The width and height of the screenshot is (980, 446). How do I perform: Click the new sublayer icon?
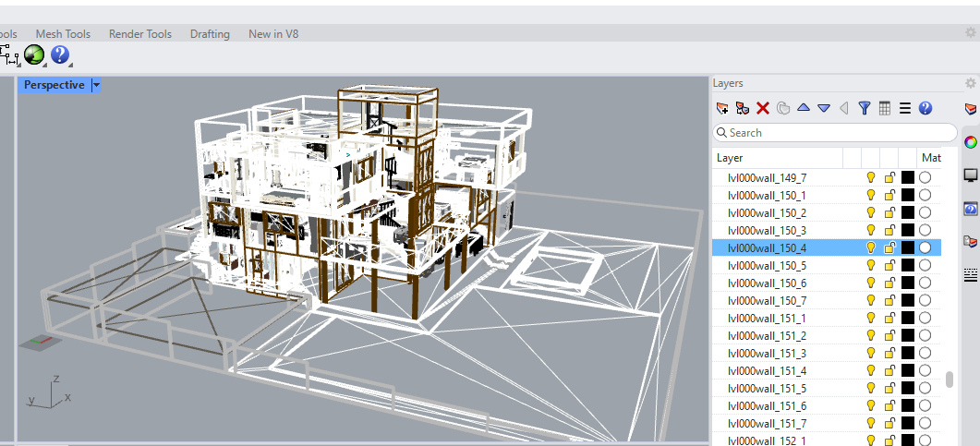pyautogui.click(x=743, y=108)
